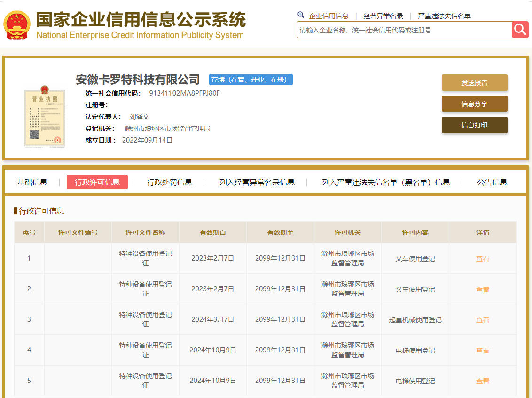Viewport: 532px width, 398px height.
Task: Select the 经营异常名录 search category
Action: 383,16
